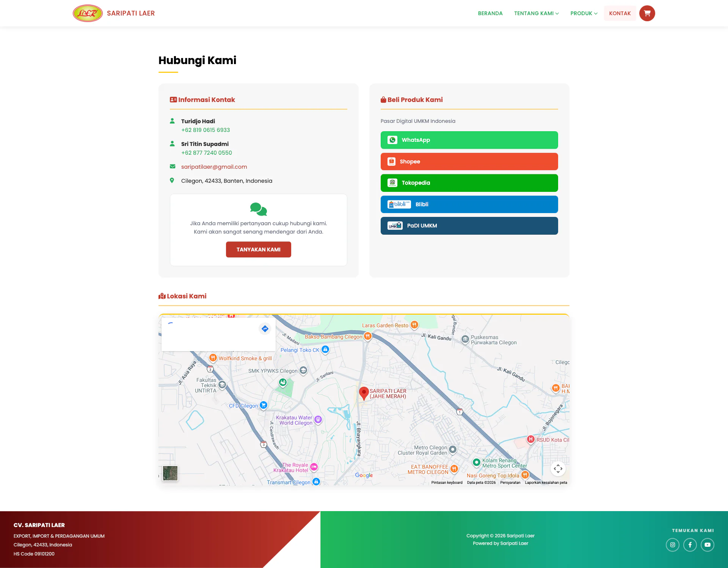728x568 pixels.
Task: Click the SARIPATI LAER red map pin
Action: click(364, 393)
